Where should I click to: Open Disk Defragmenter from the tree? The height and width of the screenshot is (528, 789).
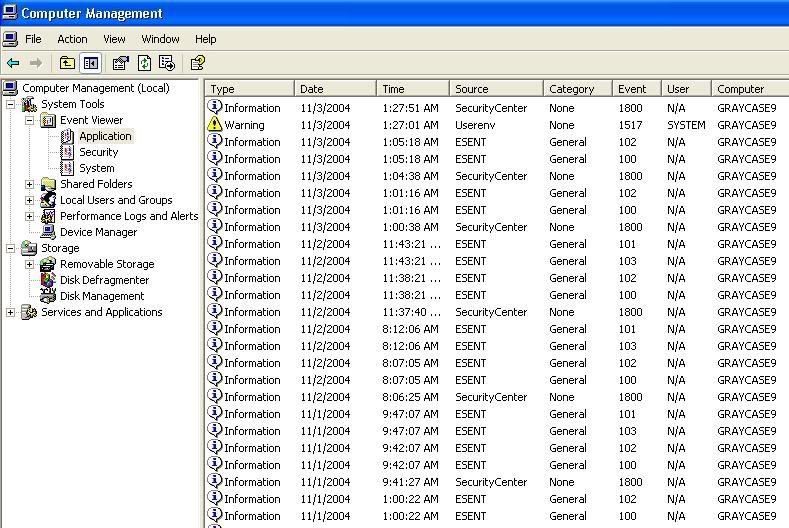coord(104,280)
